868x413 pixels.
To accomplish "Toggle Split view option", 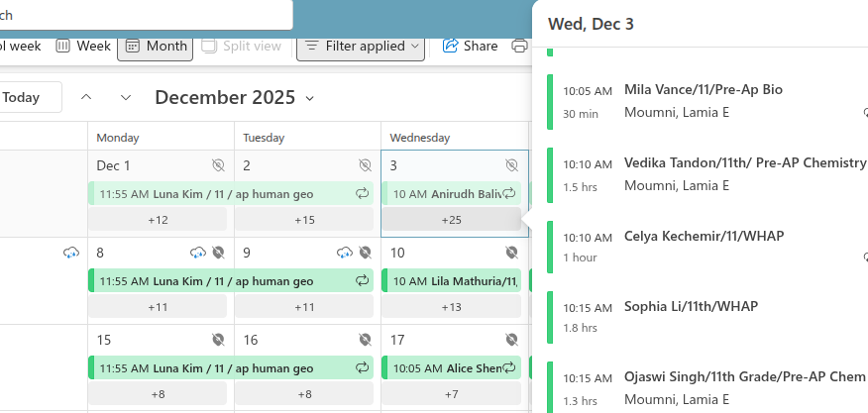I will click(241, 46).
